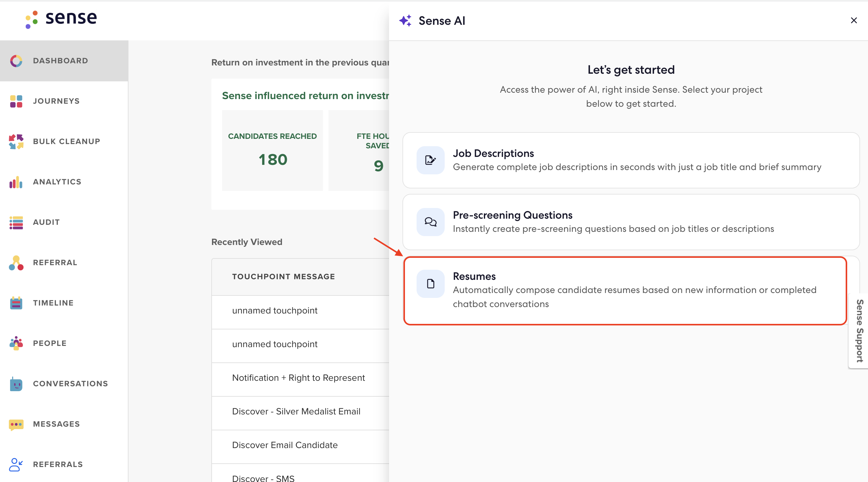Go to the Dashboard menu item
Image resolution: width=868 pixels, height=482 pixels.
coord(61,61)
